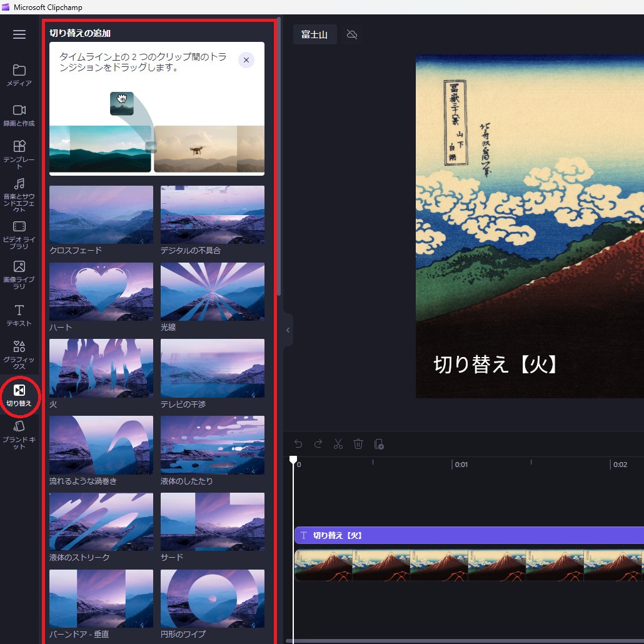Select the 流れるような渦巻き transition thumbnail
Viewport: 644px width, 644px height.
[101, 445]
